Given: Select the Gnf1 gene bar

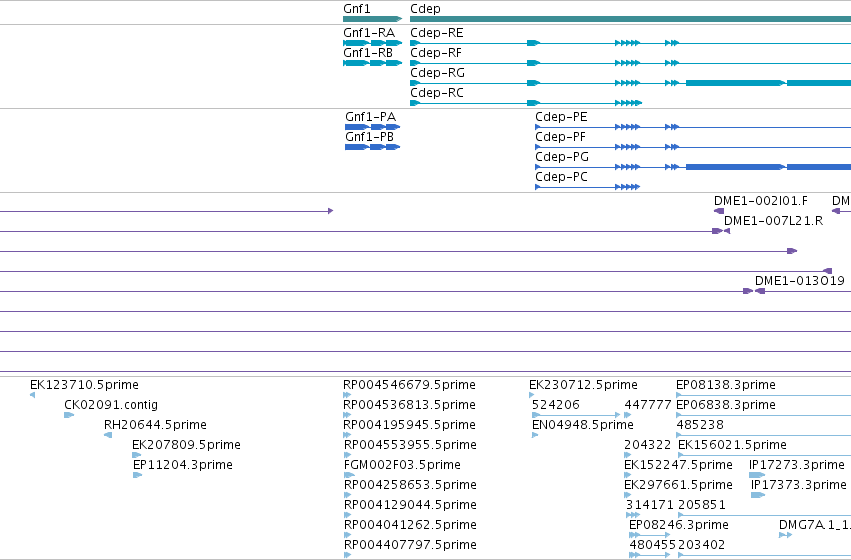Looking at the screenshot, I should pyautogui.click(x=372, y=19).
